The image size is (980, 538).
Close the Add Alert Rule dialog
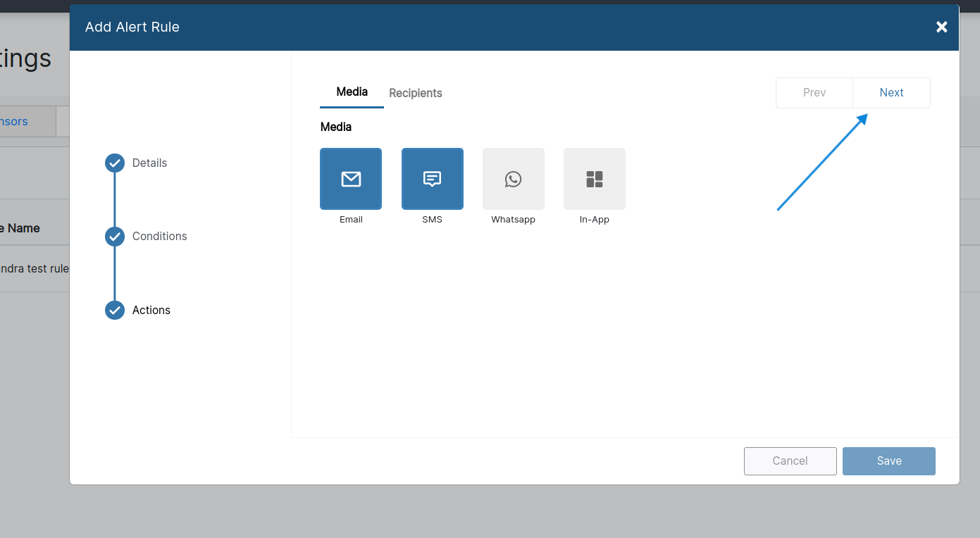click(941, 27)
